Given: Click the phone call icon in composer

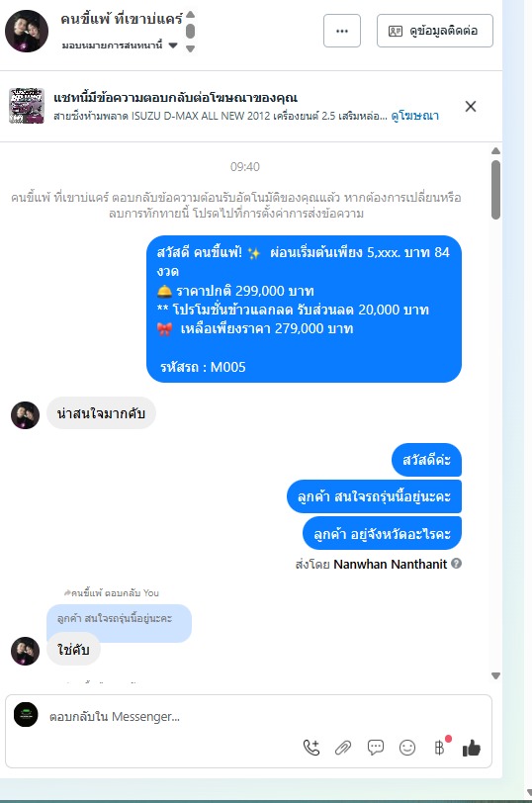Looking at the screenshot, I should [311, 749].
